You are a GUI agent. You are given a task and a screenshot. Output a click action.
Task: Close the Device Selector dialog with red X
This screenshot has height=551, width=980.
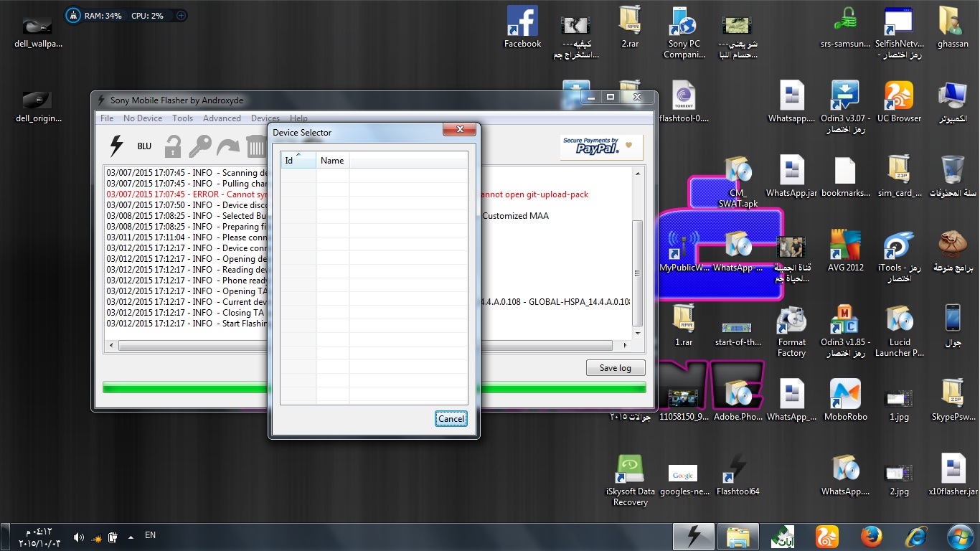tap(458, 129)
